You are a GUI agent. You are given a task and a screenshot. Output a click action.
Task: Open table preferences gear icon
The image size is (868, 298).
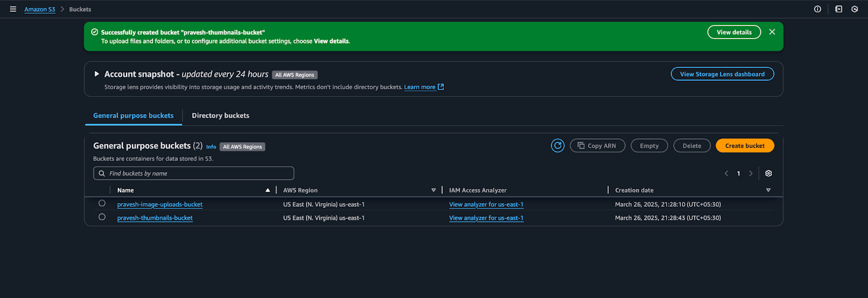coord(768,173)
